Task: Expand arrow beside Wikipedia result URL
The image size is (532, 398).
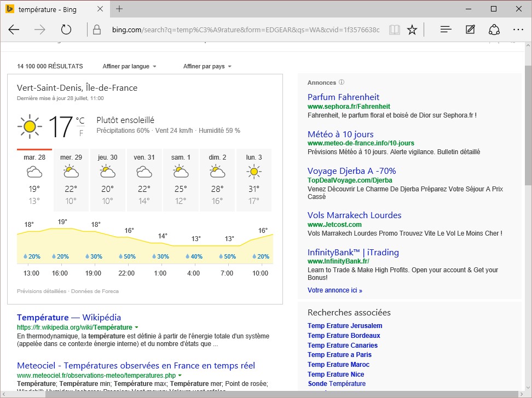Action: click(x=137, y=327)
